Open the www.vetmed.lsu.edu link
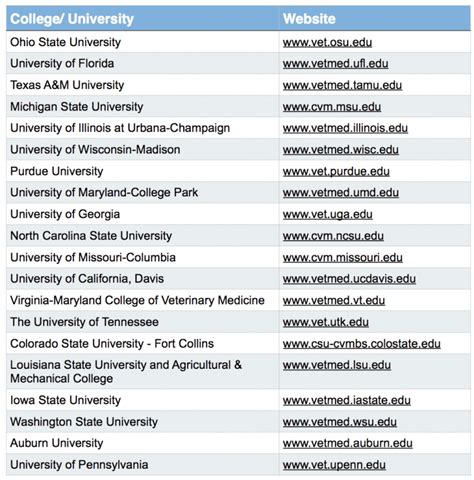This screenshot has height=480, width=474. tap(337, 365)
